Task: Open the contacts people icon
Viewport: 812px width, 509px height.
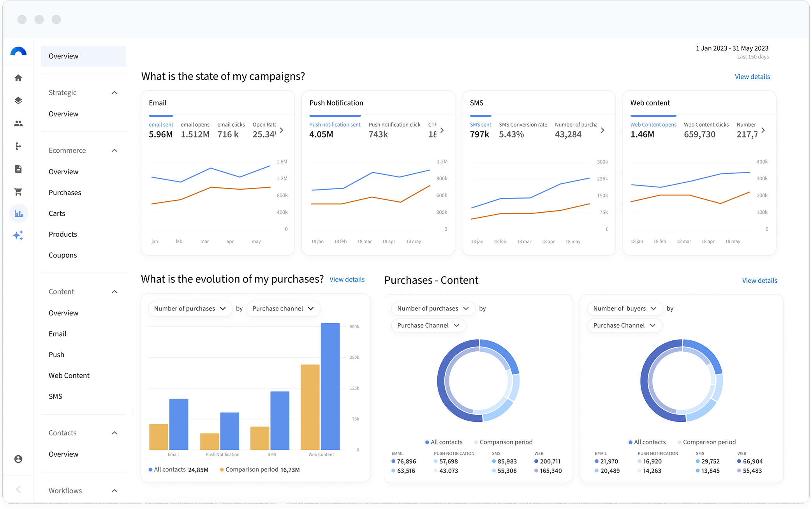Action: click(x=18, y=123)
